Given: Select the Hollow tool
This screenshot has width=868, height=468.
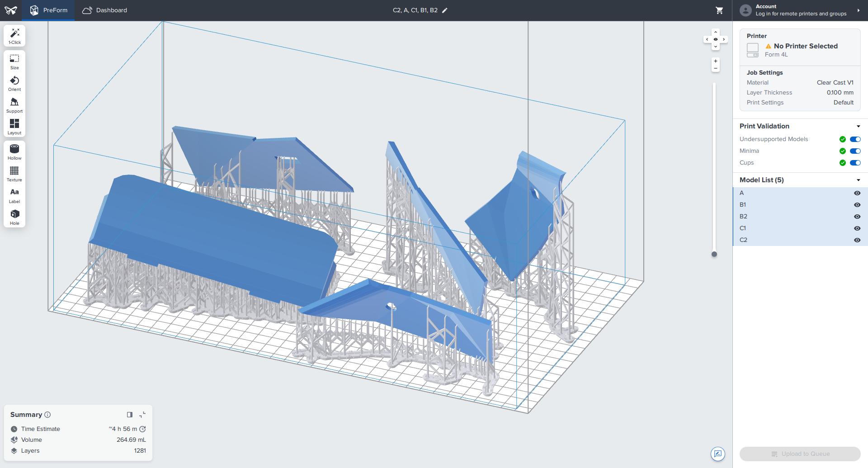Looking at the screenshot, I should click(x=14, y=152).
